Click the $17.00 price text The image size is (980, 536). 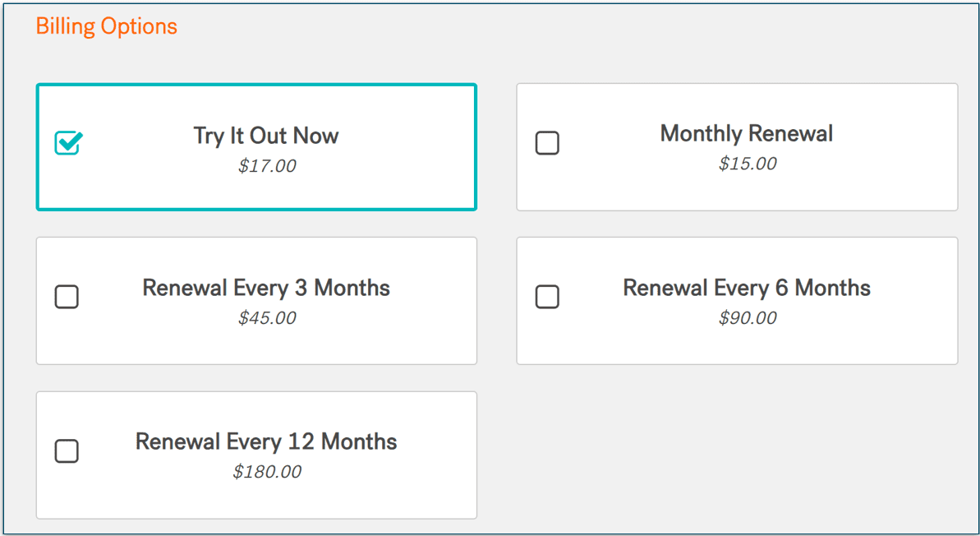click(265, 165)
